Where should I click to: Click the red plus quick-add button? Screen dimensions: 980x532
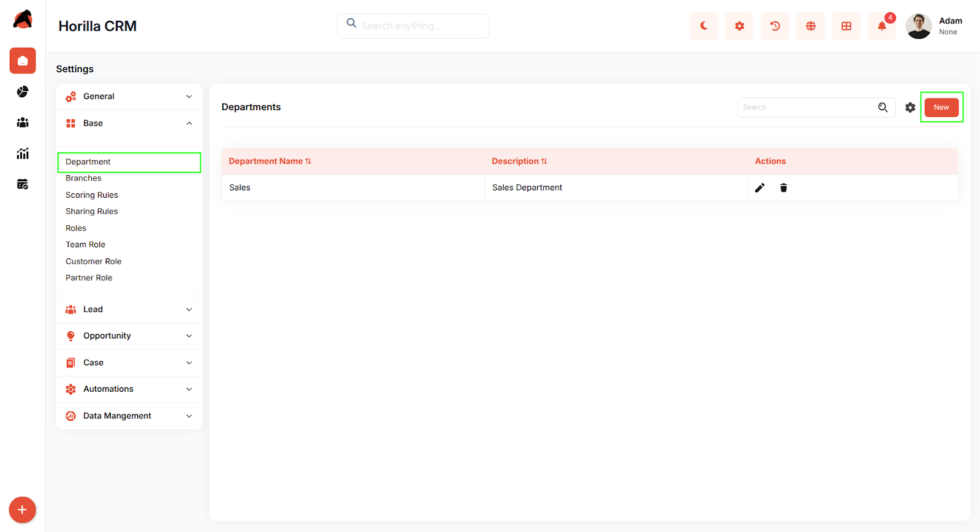[23, 510]
